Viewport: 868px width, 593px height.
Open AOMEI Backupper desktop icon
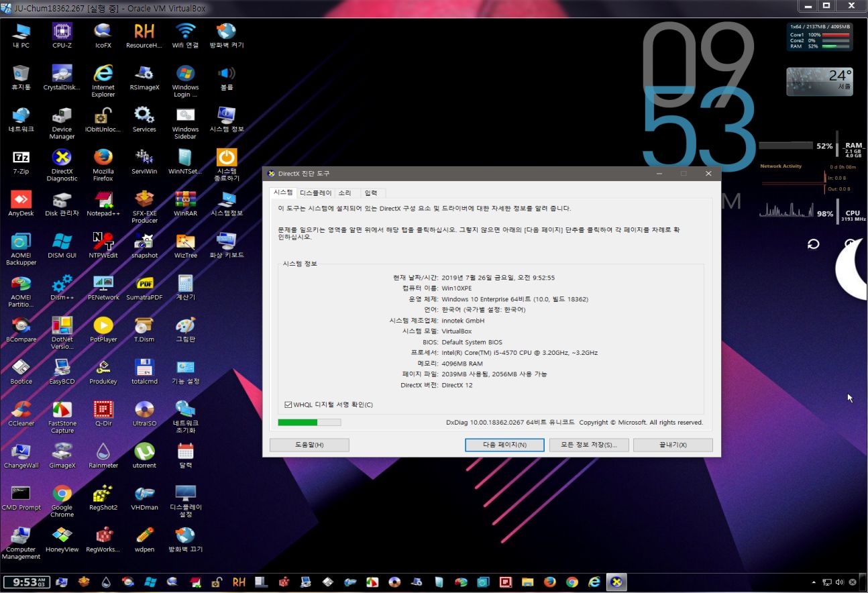point(21,249)
